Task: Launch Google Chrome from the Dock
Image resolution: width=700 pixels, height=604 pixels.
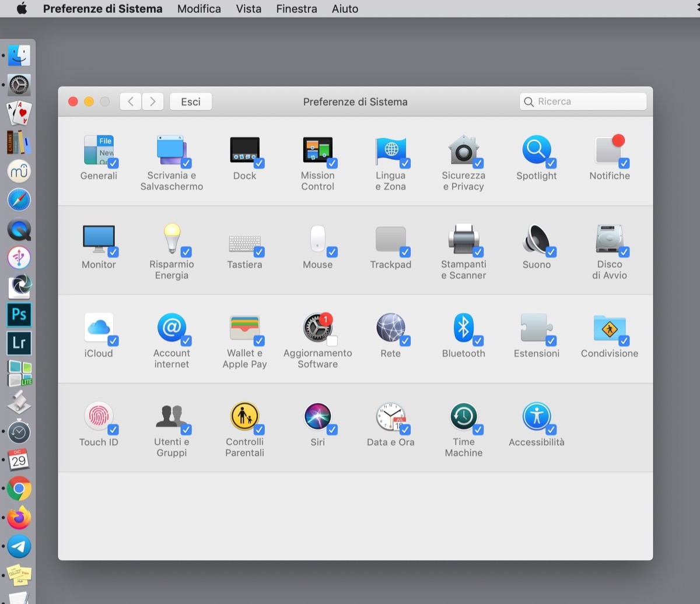Action: 19,489
